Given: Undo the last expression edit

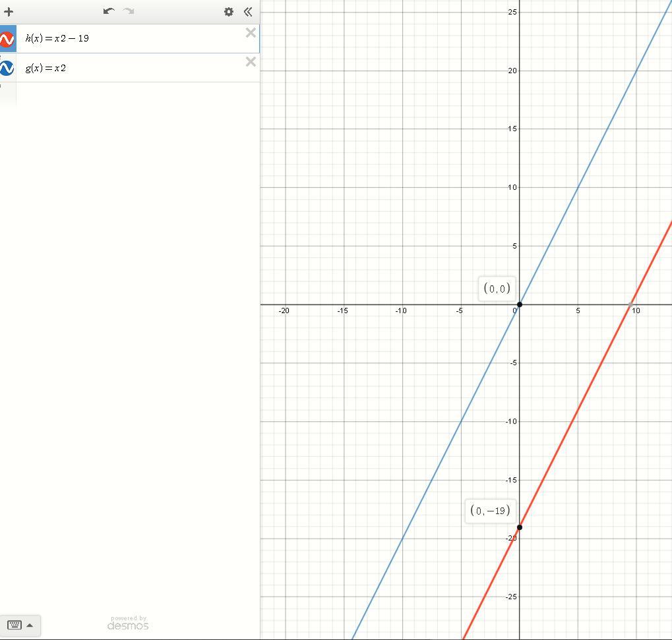Looking at the screenshot, I should (109, 11).
